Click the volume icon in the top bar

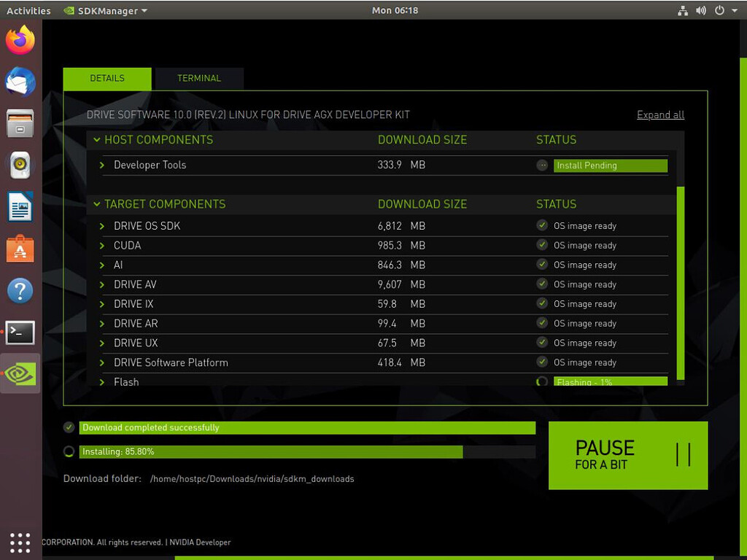tap(700, 10)
